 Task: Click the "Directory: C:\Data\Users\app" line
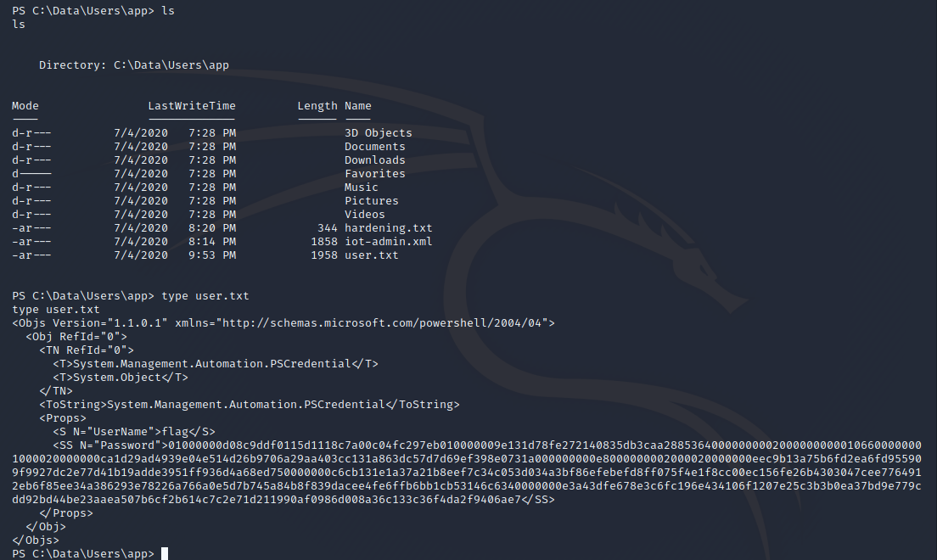click(133, 65)
